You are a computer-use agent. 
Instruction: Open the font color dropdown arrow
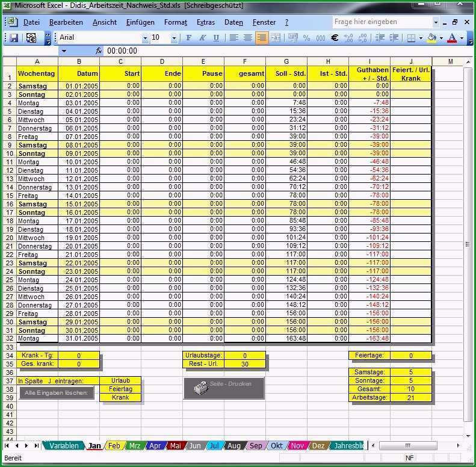[x=462, y=39]
